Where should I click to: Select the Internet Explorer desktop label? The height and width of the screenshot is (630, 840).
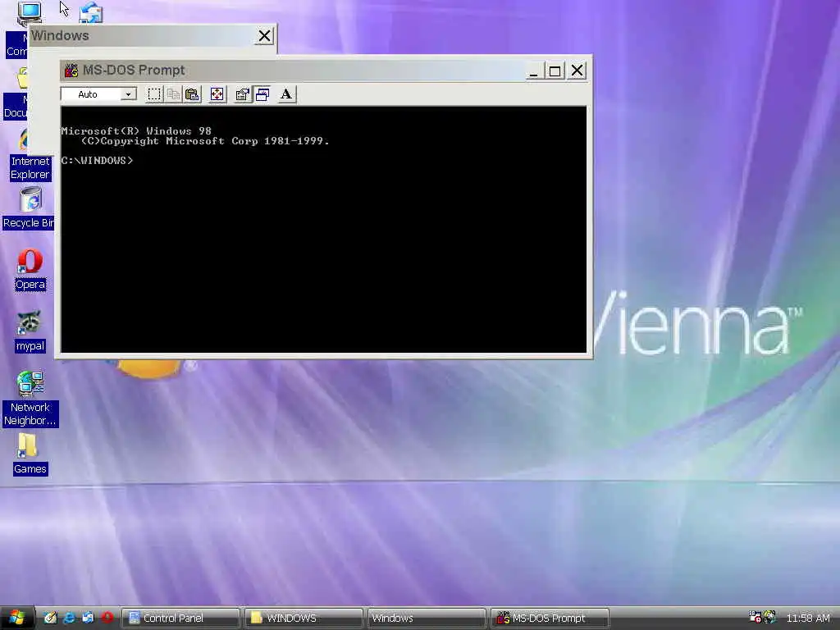[30, 167]
